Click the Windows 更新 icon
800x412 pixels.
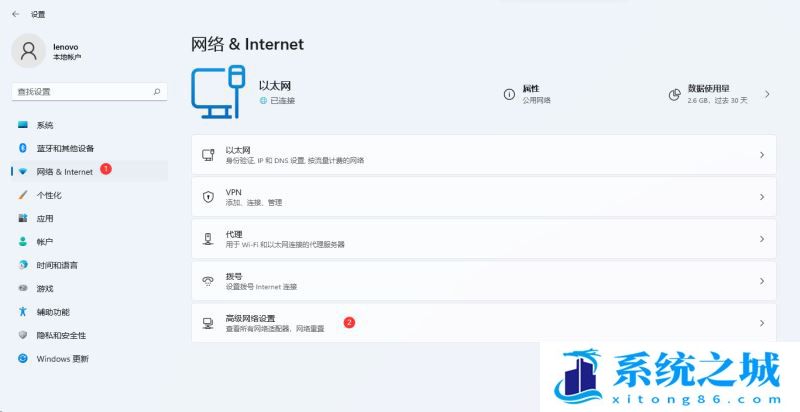click(22, 359)
